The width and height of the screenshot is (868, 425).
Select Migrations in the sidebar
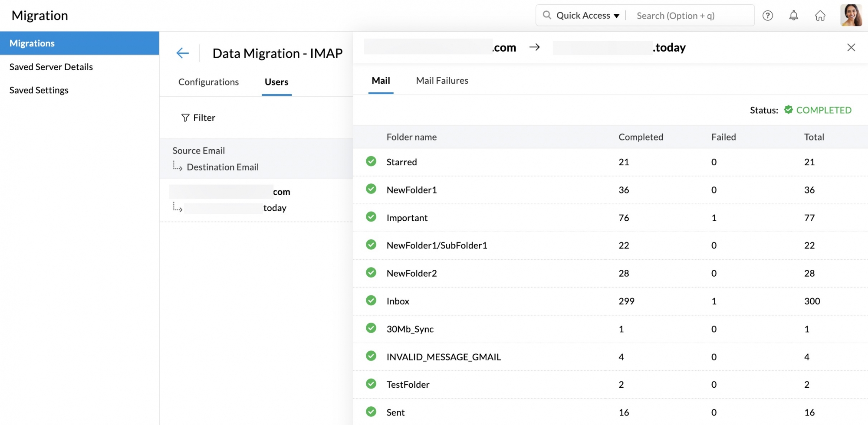32,43
